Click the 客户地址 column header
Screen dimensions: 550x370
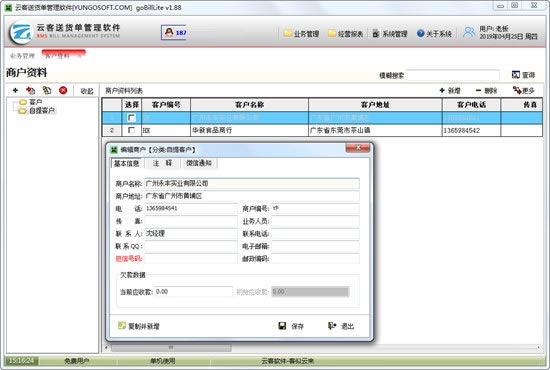(375, 105)
